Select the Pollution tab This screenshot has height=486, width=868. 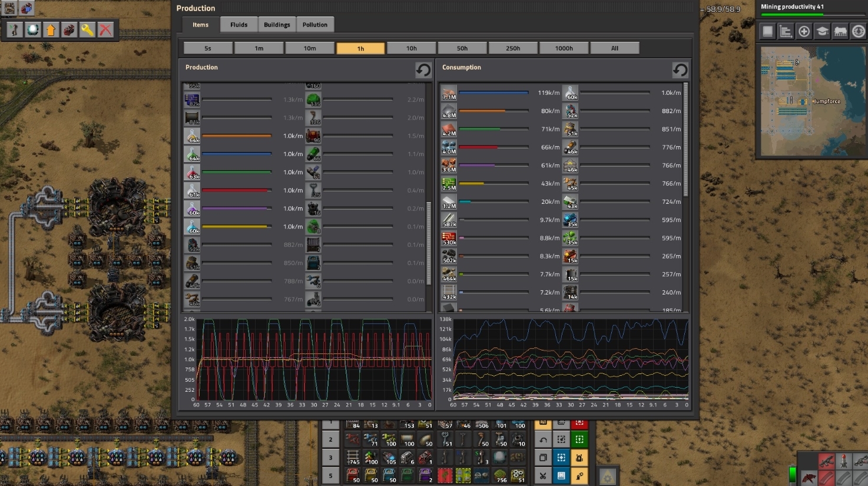pos(315,25)
